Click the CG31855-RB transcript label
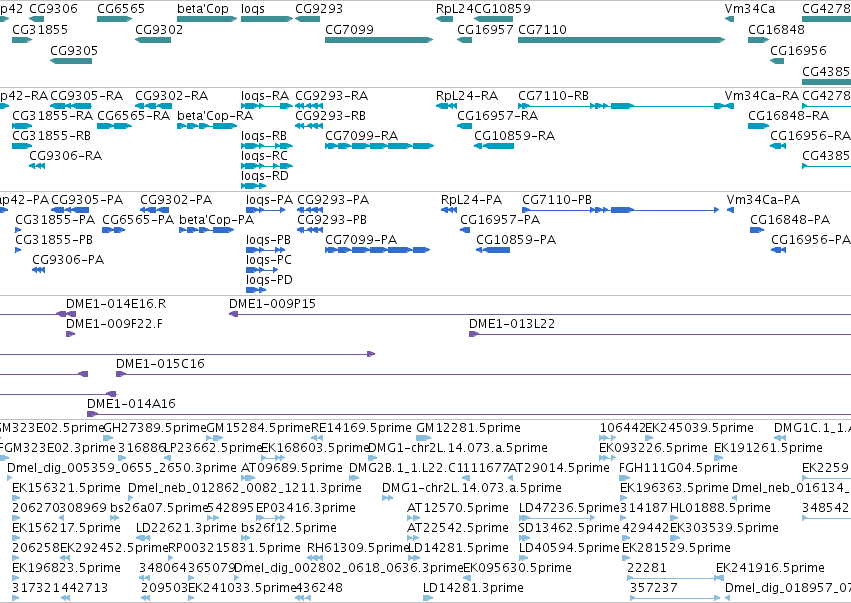 tap(52, 136)
